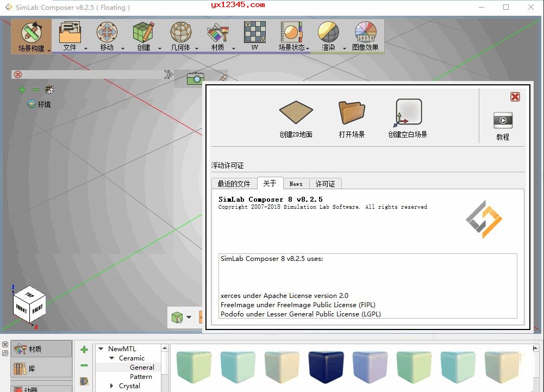This screenshot has width=544, height=392.
Task: Switch to News tab
Action: click(296, 184)
